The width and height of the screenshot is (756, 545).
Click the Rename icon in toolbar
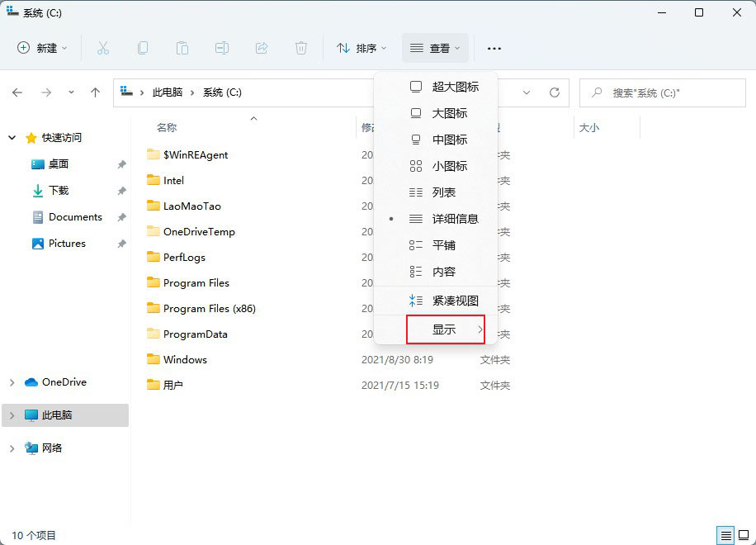[222, 48]
